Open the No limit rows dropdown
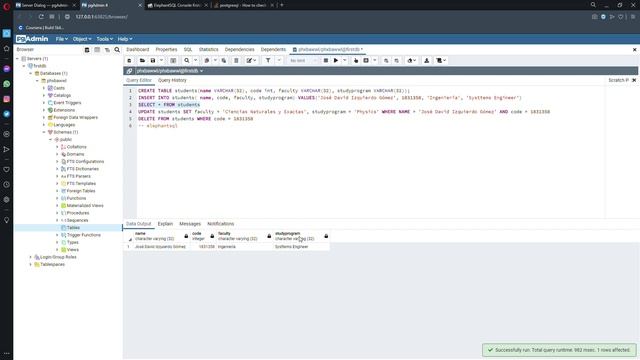The width and height of the screenshot is (640, 360). (303, 60)
